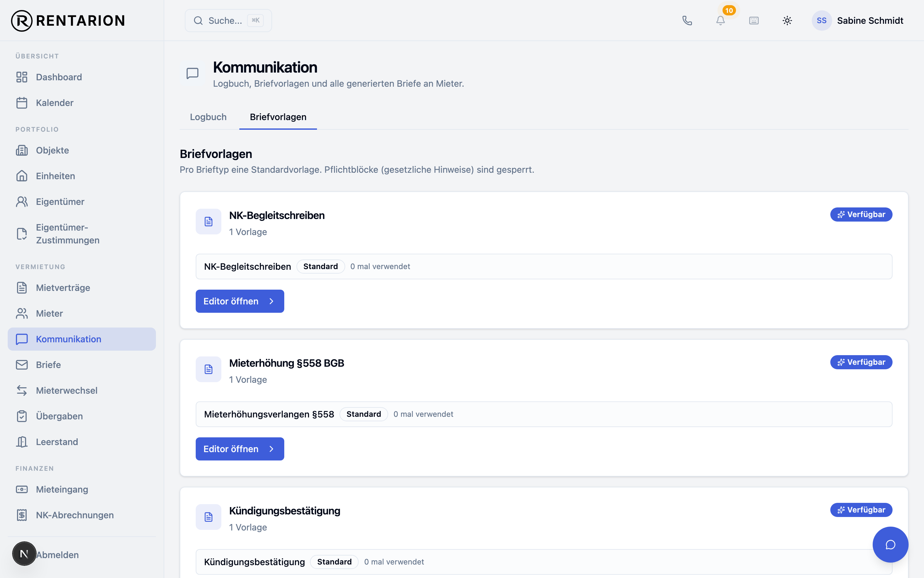924x578 pixels.
Task: Open Dashboard in sidebar
Action: coord(82,77)
